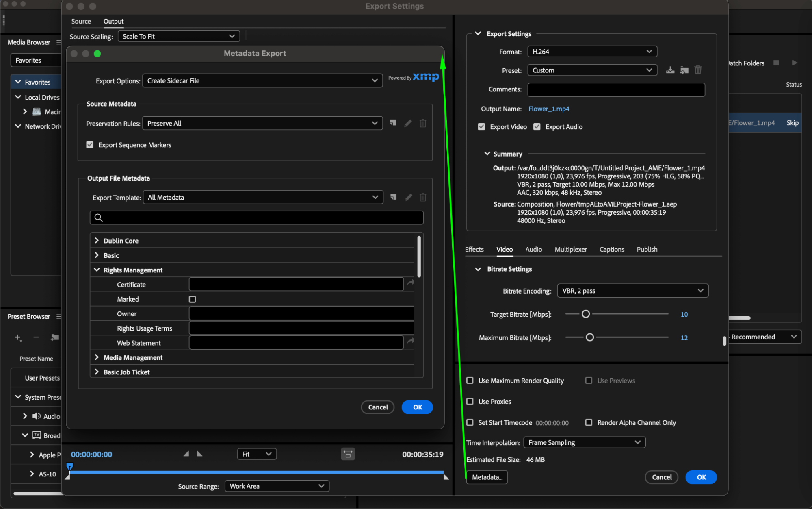Click the aspect ratio correction icon
This screenshot has width=812, height=509.
[x=348, y=454]
